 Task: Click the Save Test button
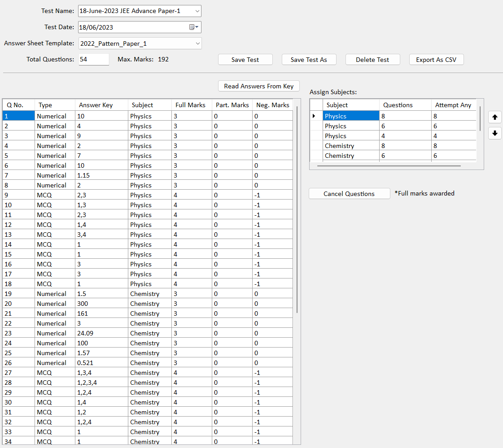[x=245, y=60]
